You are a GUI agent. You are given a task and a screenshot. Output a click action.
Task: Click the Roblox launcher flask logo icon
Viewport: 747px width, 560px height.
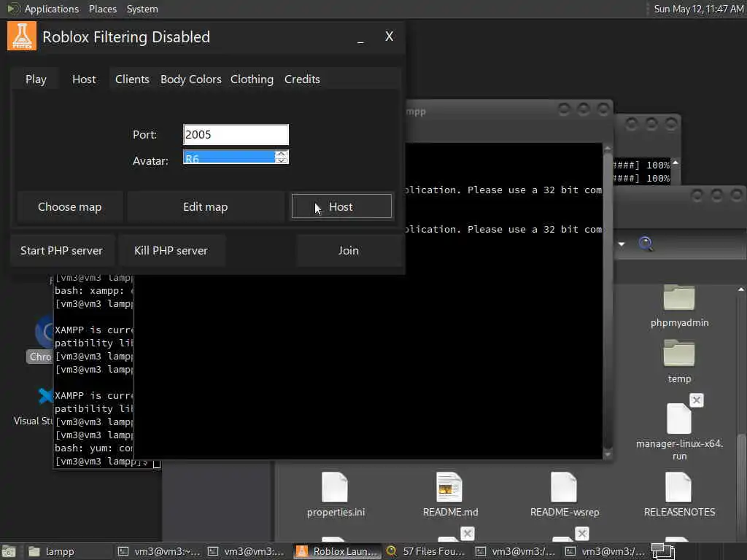pos(22,36)
